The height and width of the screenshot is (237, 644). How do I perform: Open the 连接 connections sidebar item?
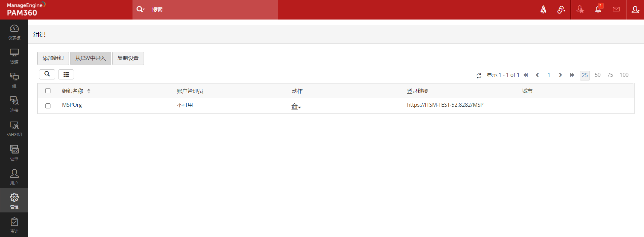[14, 104]
